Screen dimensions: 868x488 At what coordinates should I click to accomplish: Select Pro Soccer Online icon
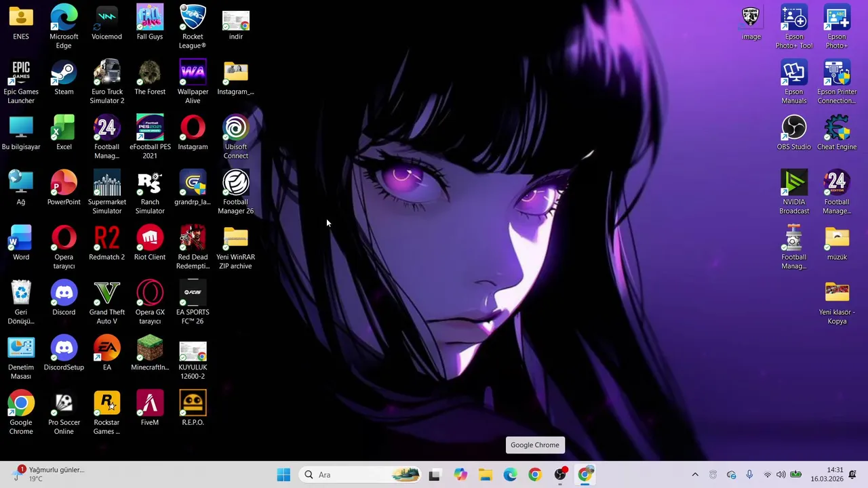coord(64,413)
